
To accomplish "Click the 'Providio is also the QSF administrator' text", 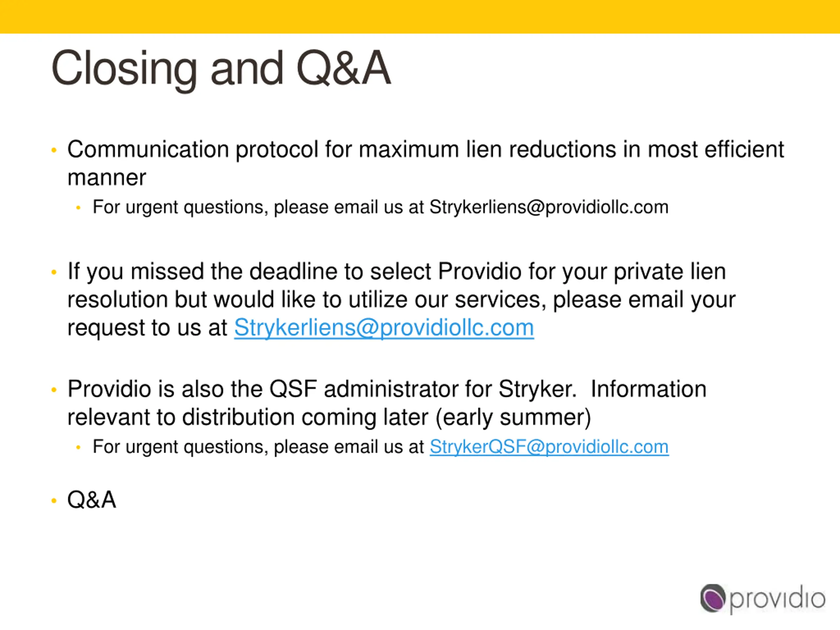I will [387, 403].
